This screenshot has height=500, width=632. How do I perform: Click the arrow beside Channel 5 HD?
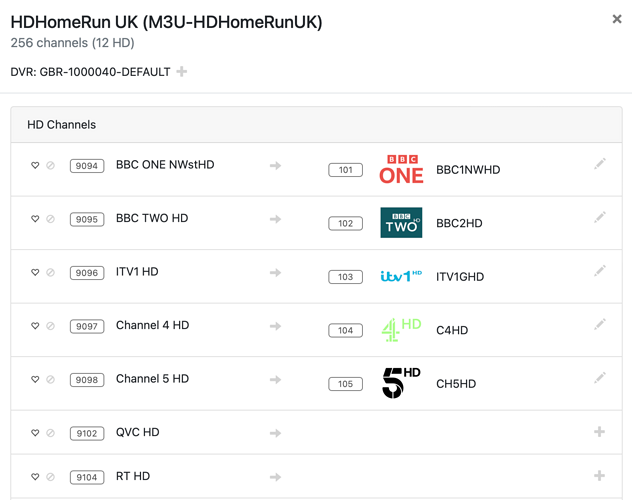pos(275,380)
